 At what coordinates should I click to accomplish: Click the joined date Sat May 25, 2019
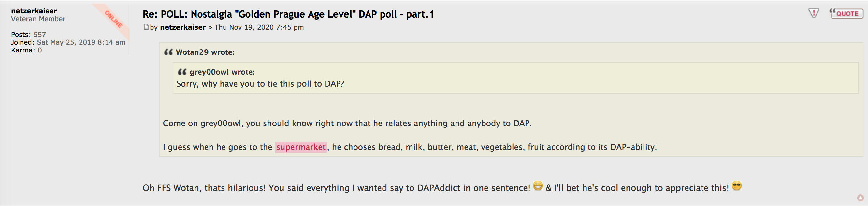tap(81, 42)
